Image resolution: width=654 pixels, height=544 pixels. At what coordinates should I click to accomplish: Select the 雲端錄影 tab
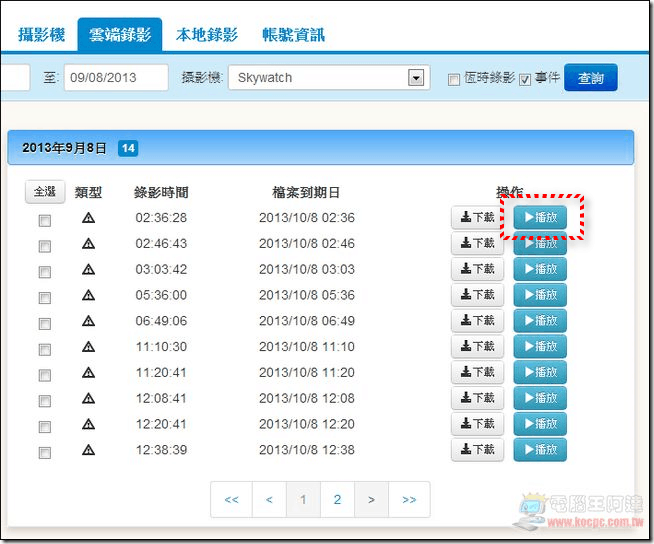120,35
